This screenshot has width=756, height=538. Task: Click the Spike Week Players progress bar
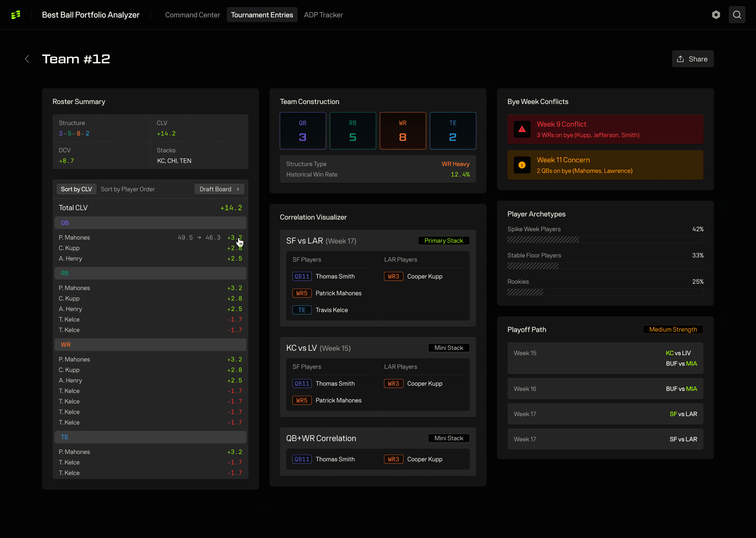pos(605,240)
